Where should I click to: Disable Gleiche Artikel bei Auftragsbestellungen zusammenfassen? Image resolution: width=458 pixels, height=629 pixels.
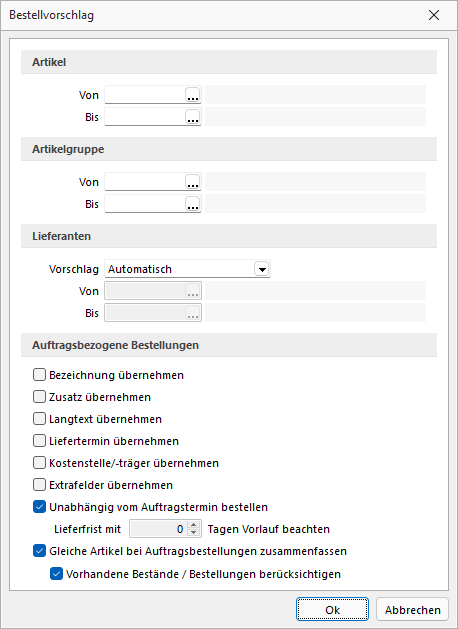[x=39, y=551]
